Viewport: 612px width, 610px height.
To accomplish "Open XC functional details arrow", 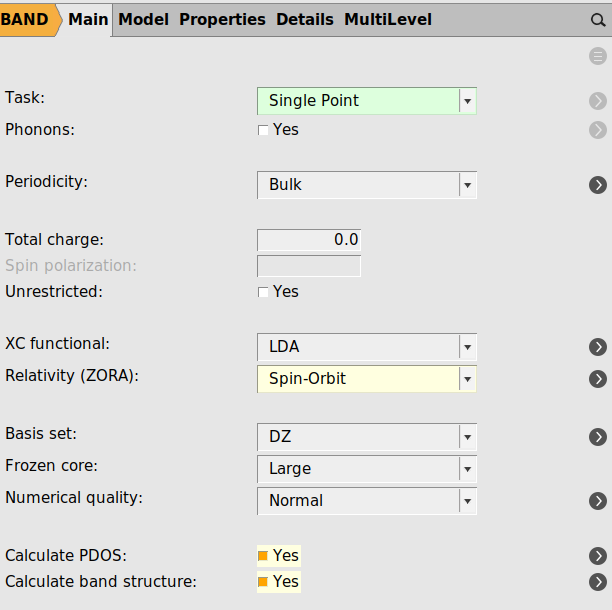I will point(598,347).
